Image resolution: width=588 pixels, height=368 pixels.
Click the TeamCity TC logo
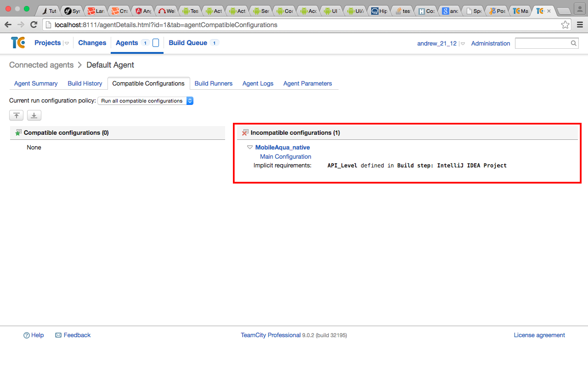[x=18, y=43]
